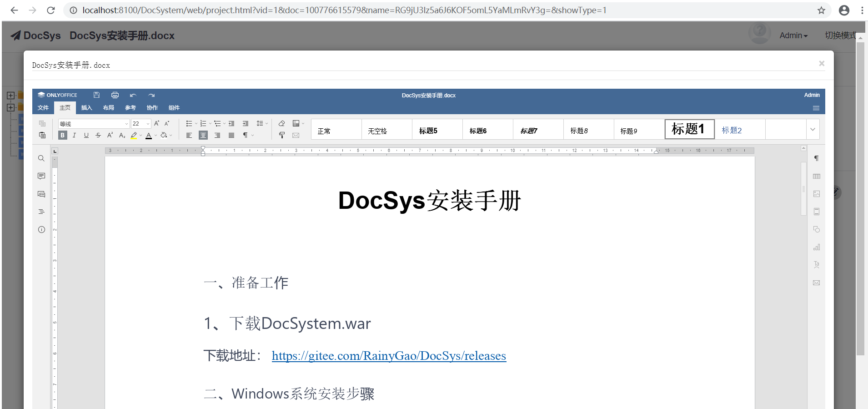Toggle center alignment
Screen dimensions: 868x409
[x=203, y=135]
